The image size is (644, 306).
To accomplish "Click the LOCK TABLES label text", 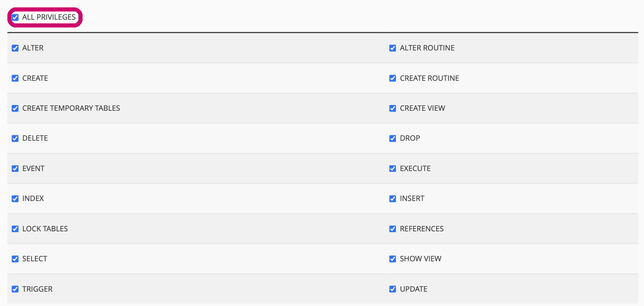I will pos(45,229).
